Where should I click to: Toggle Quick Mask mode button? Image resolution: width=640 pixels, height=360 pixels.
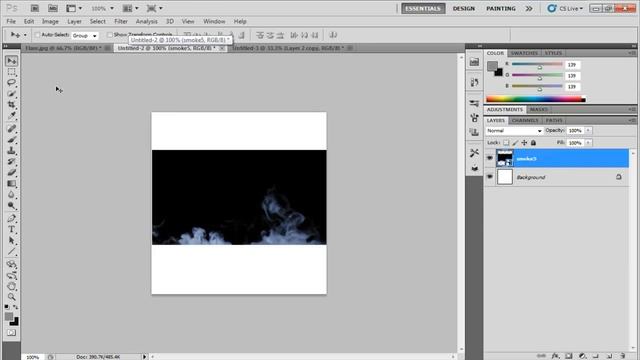11,333
